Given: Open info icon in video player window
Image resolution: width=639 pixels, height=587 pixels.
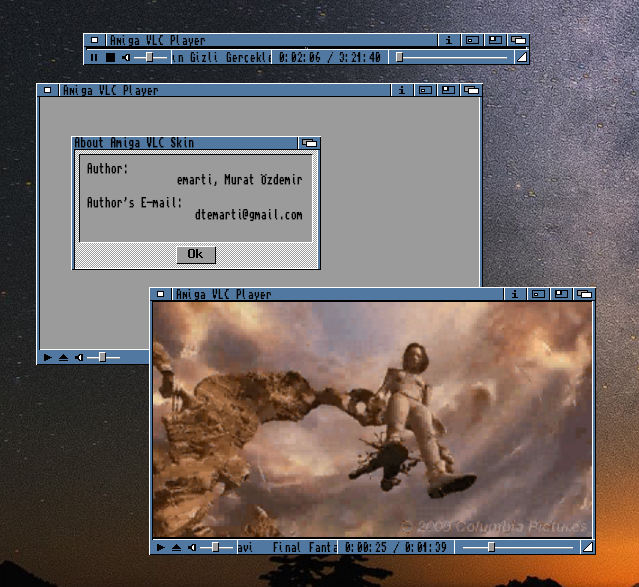Looking at the screenshot, I should click(x=515, y=294).
